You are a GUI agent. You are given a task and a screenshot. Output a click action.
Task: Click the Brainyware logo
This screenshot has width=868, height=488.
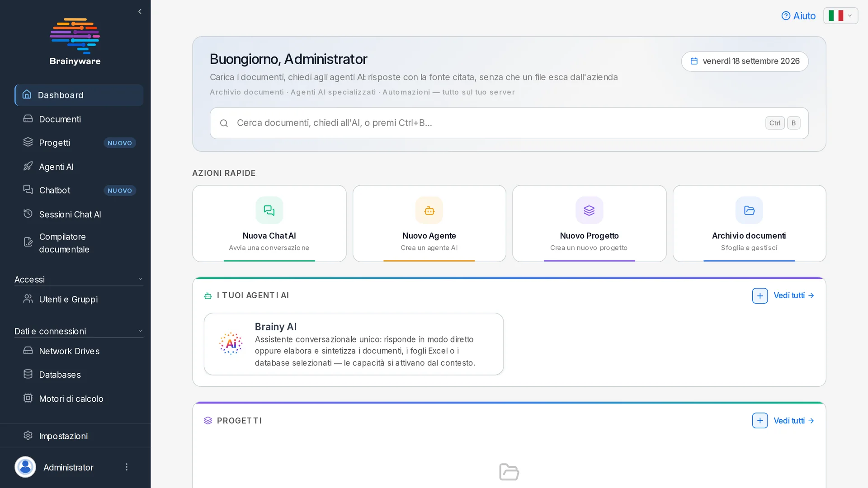(75, 42)
